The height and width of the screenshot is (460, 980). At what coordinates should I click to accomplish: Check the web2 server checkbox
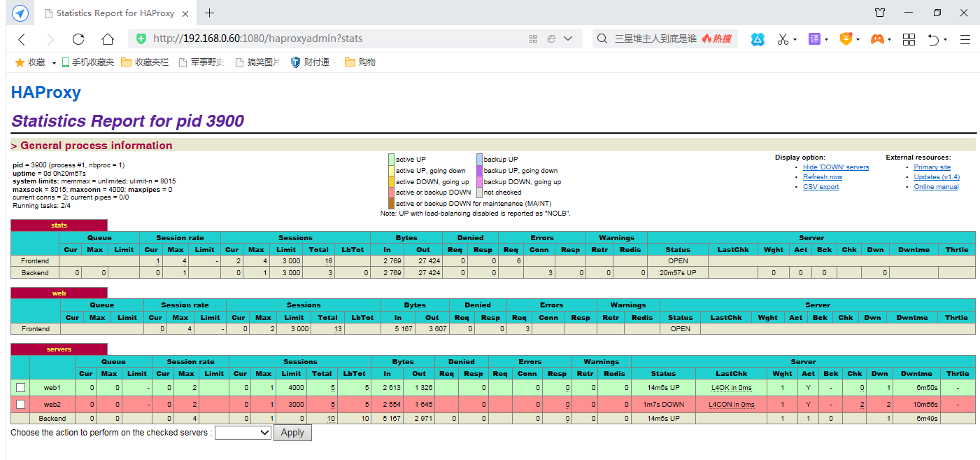(20, 404)
